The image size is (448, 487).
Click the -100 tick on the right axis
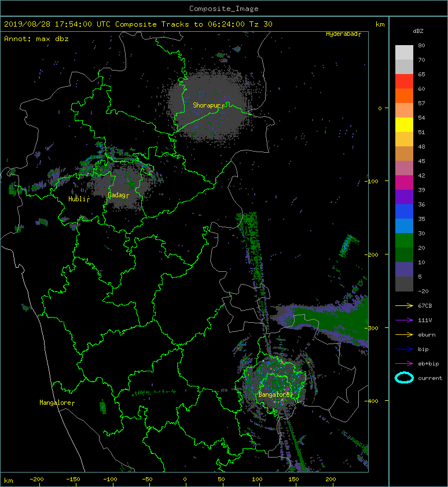click(371, 181)
